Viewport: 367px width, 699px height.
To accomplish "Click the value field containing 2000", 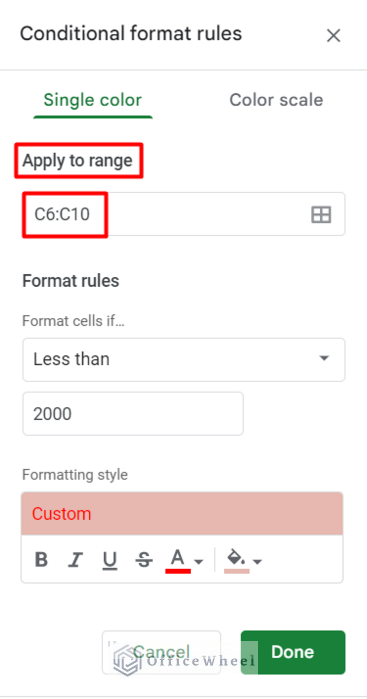I will [x=133, y=414].
